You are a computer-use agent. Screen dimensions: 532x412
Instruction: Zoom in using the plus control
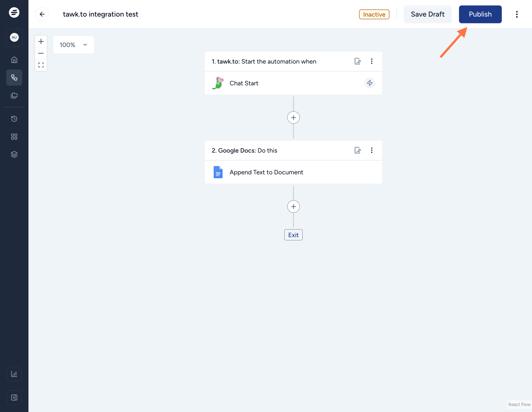[x=41, y=41]
